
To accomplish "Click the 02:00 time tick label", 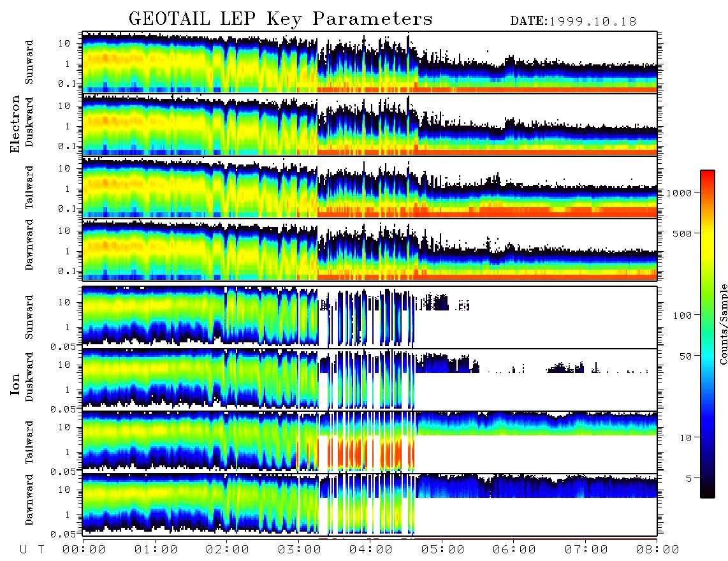I will coord(228,550).
